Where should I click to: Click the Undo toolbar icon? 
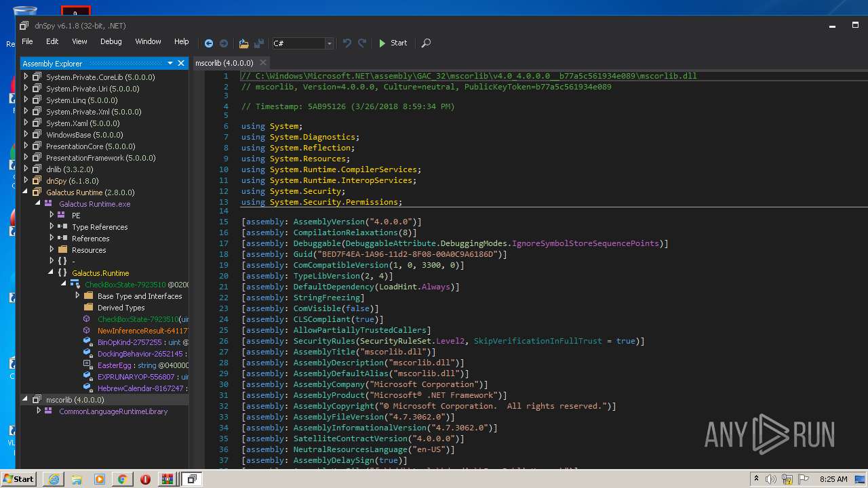pyautogui.click(x=347, y=43)
